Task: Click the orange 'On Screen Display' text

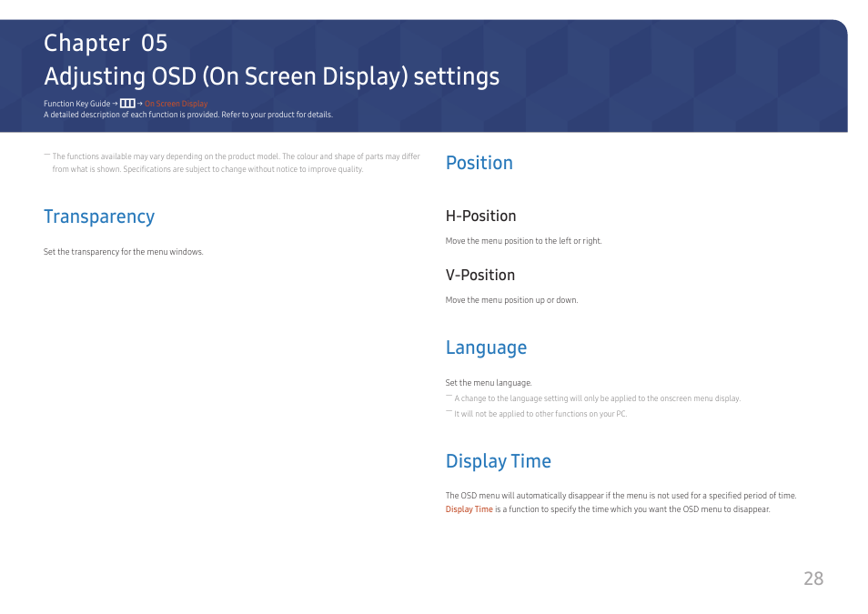Action: coord(176,104)
